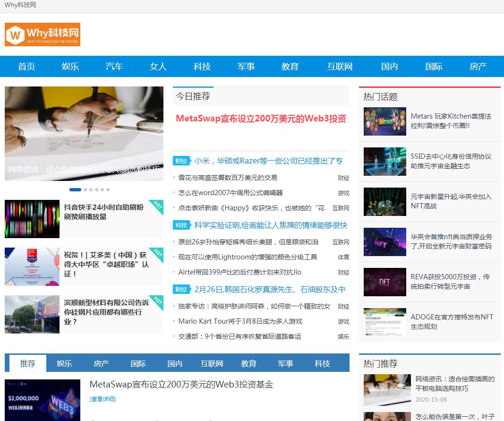Image resolution: width=504 pixels, height=421 pixels.
Task: Jump to the second carousel dot
Action: [85, 189]
